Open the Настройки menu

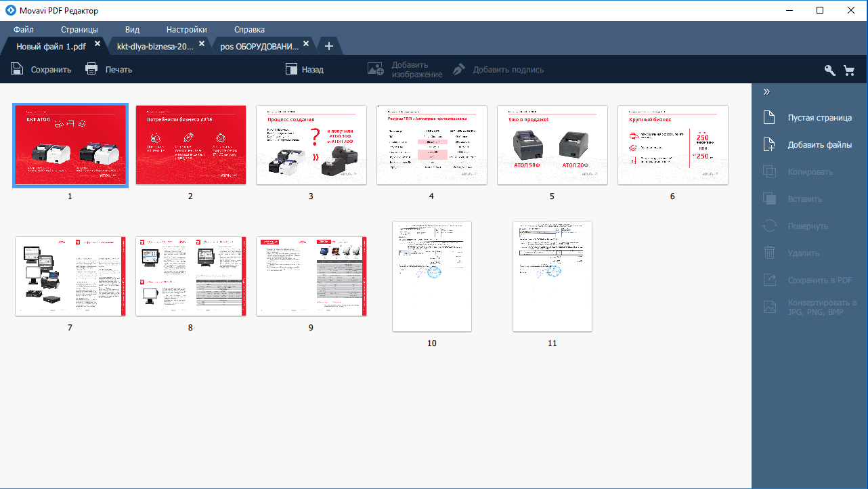(187, 29)
